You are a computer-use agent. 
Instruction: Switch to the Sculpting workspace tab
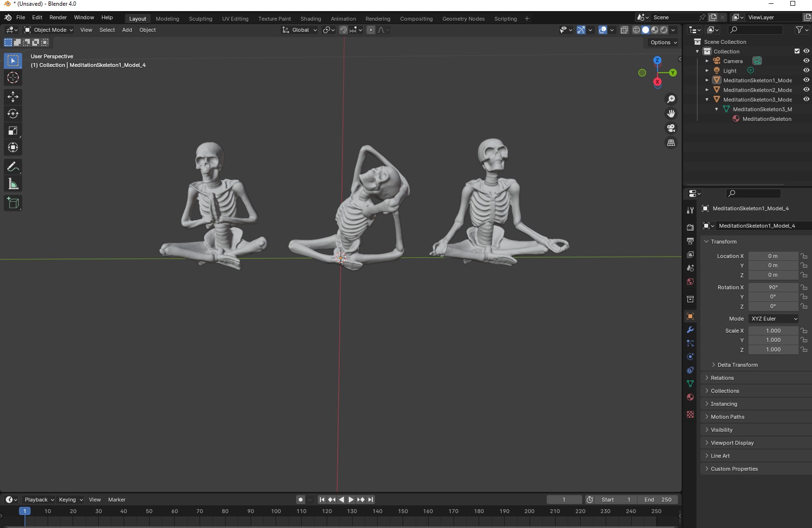click(x=201, y=19)
